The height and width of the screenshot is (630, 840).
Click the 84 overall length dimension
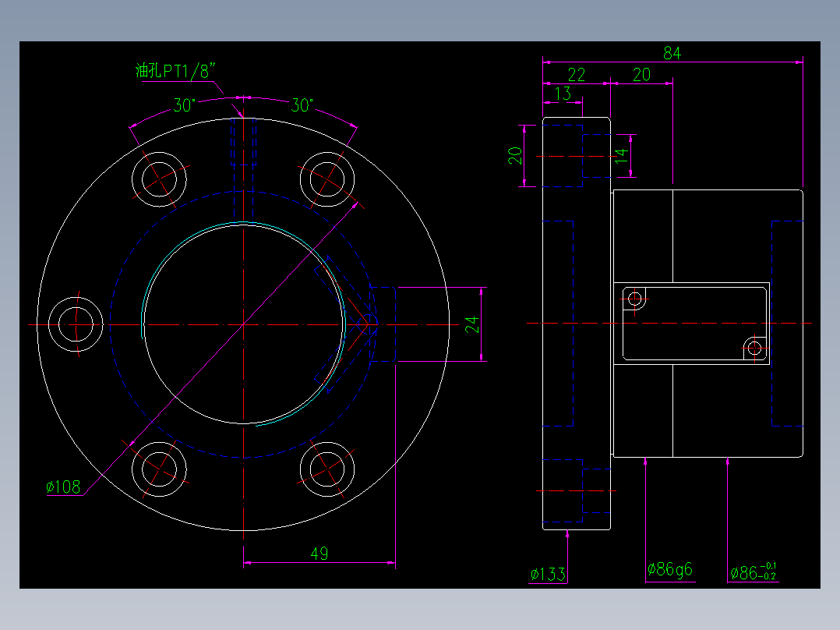[x=672, y=53]
